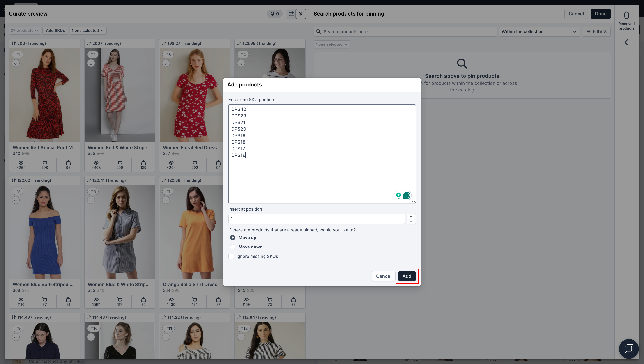Select the Move down radio option

(x=233, y=247)
